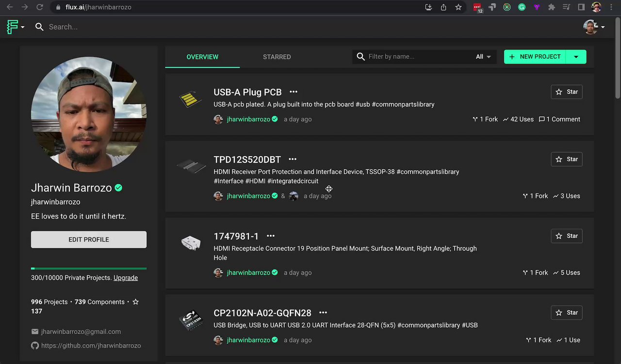Switch to the Starred tab
Viewport: 621px width, 364px height.
pyautogui.click(x=277, y=57)
